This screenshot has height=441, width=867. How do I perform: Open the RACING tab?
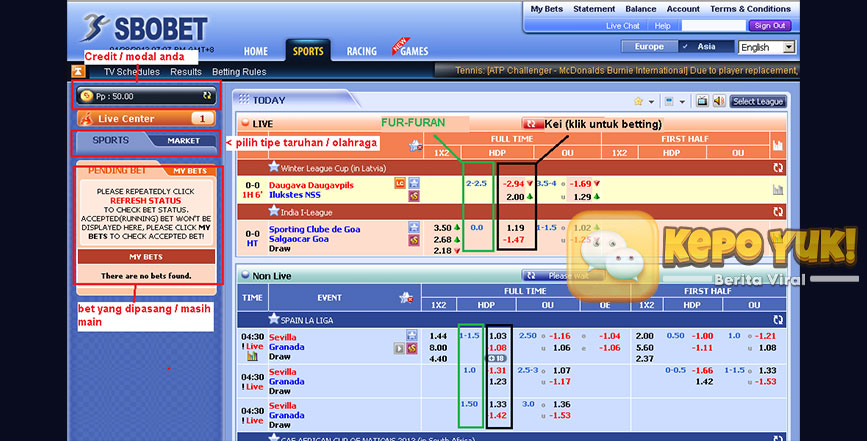click(362, 51)
